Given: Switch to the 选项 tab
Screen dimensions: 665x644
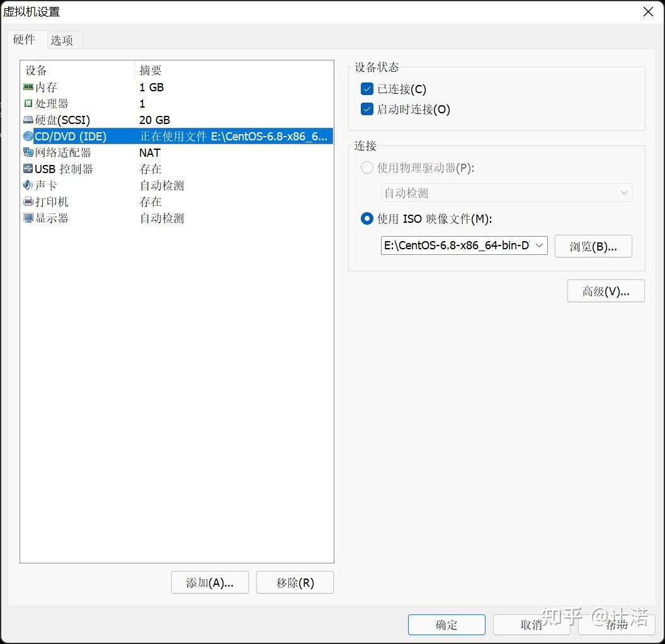Looking at the screenshot, I should point(63,40).
